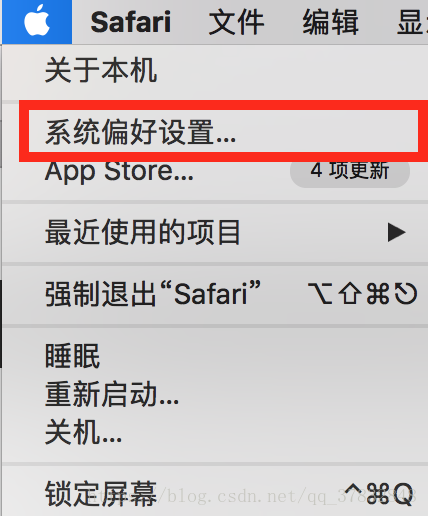Expand 最近使用的项目 submenu
Viewport: 428px width, 516px height.
coord(215,232)
